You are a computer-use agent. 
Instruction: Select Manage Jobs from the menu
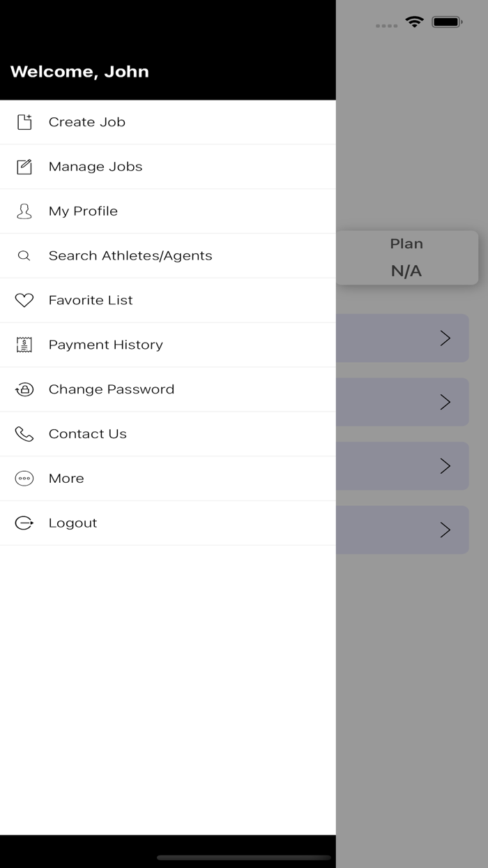coord(96,167)
